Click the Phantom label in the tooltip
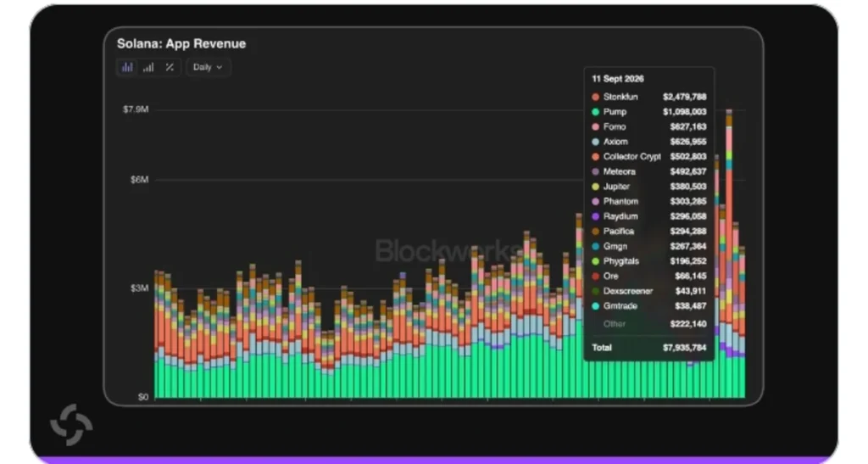This screenshot has width=868, height=464. (620, 201)
